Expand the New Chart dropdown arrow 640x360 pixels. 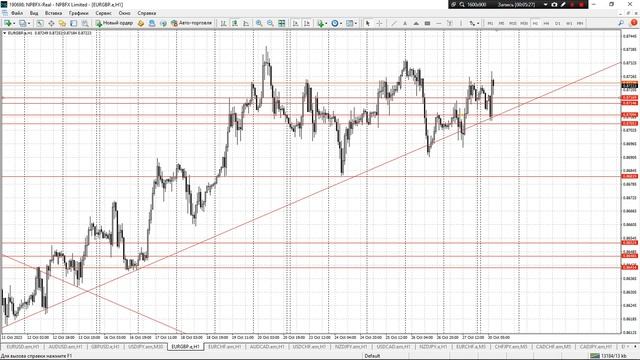[x=14, y=23]
